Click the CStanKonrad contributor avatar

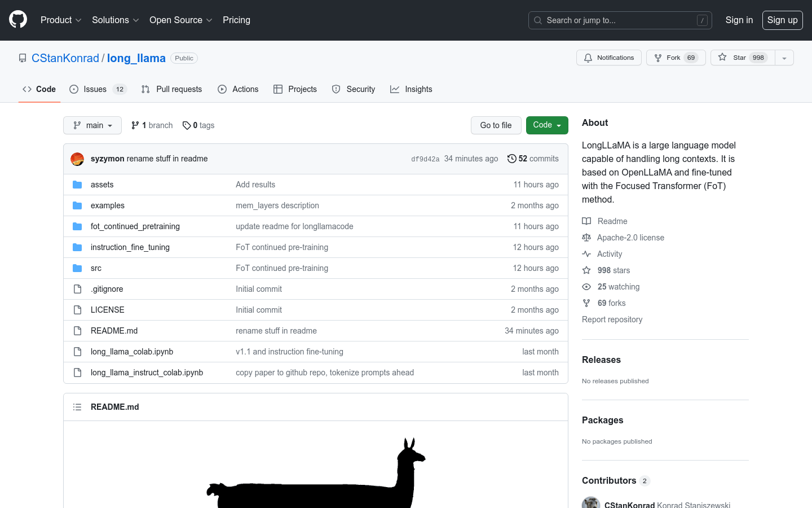pyautogui.click(x=591, y=502)
